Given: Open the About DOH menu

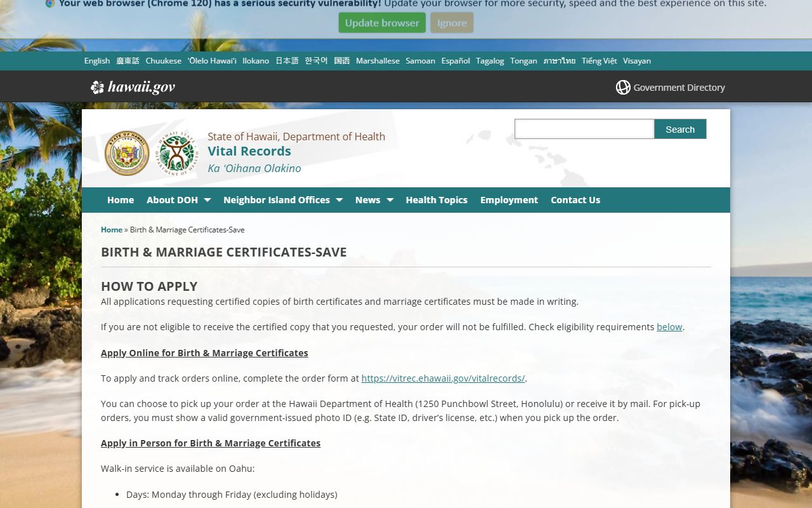Looking at the screenshot, I should click(x=172, y=200).
